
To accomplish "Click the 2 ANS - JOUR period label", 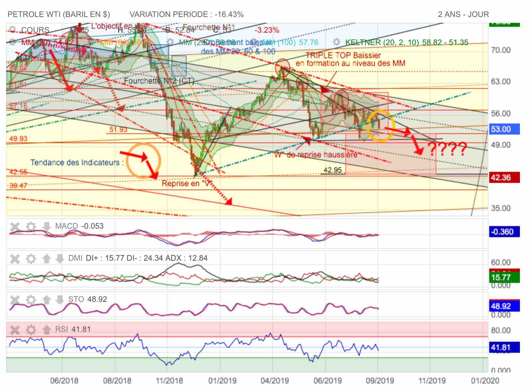I will coord(463,14).
